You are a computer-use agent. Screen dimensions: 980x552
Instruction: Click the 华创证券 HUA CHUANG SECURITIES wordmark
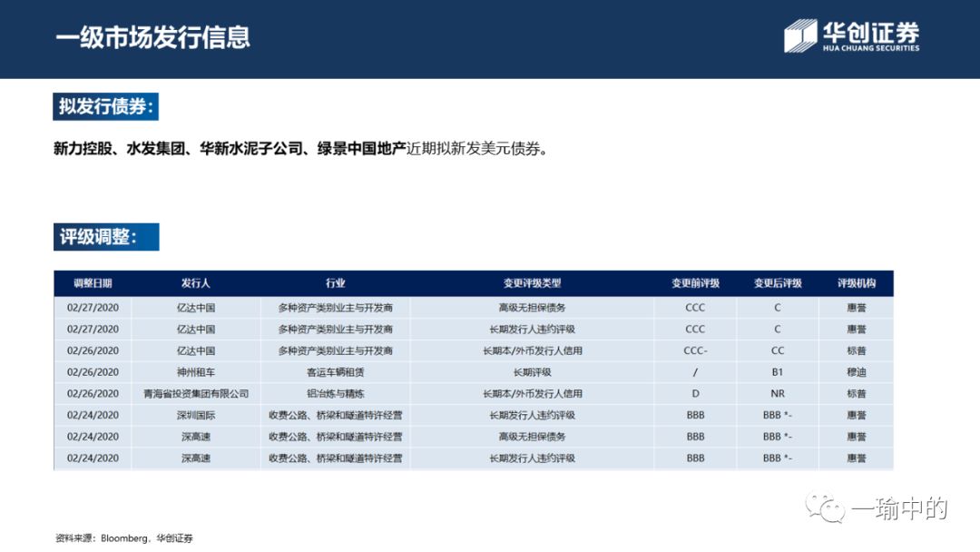pyautogui.click(x=870, y=36)
